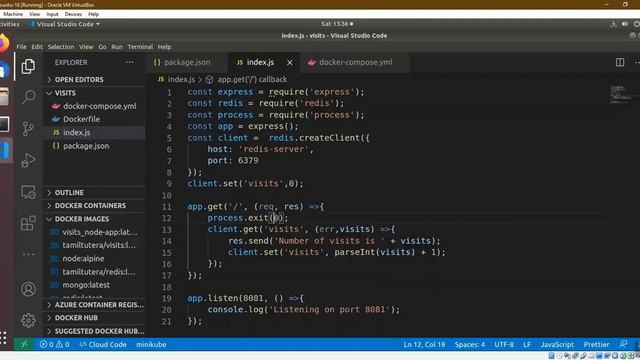Open remote window indicator in status bar

[24, 344]
